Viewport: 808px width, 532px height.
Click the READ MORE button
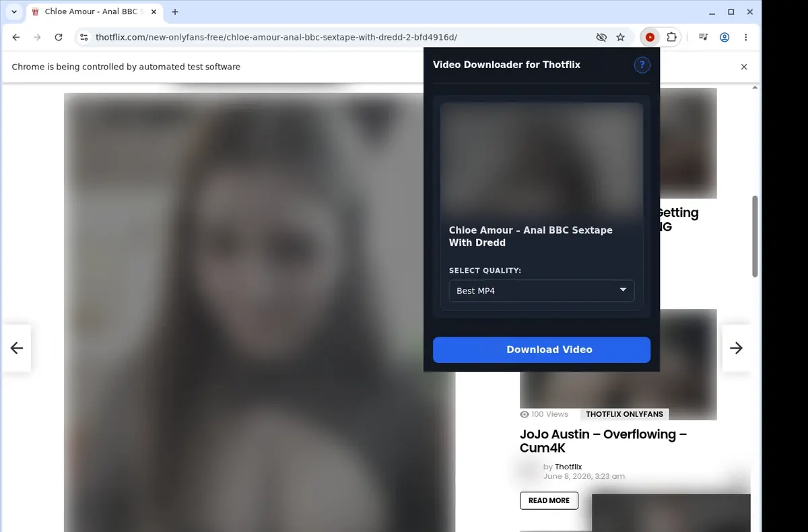click(549, 500)
